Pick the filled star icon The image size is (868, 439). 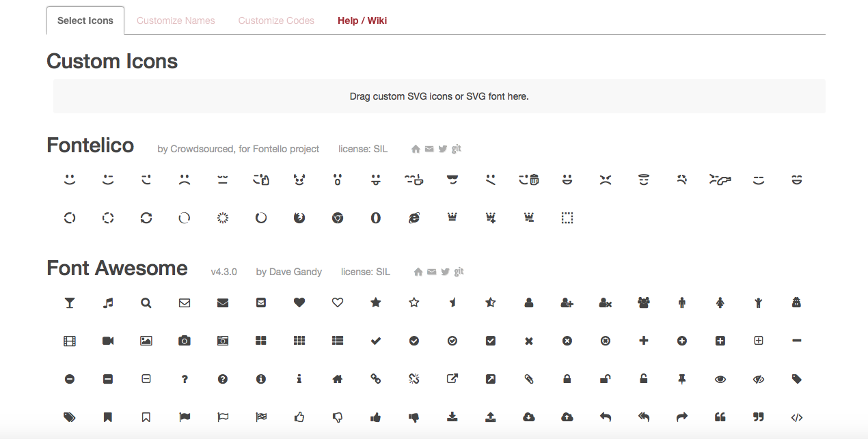point(375,302)
